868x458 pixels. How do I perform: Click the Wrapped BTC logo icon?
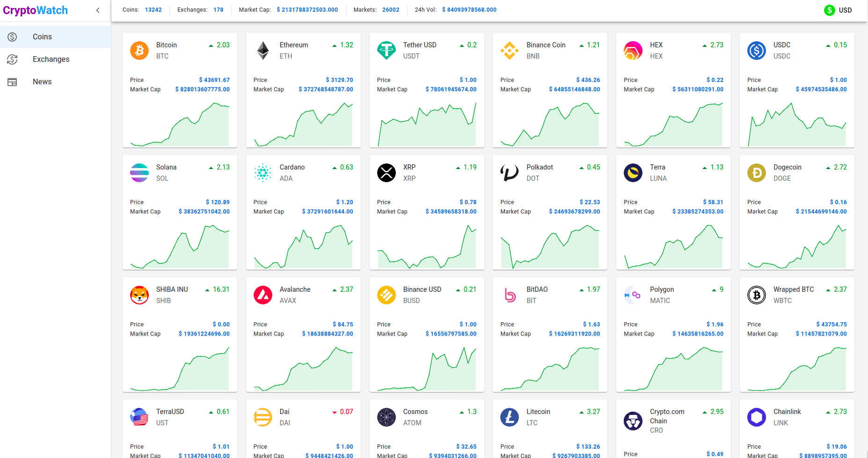point(757,295)
